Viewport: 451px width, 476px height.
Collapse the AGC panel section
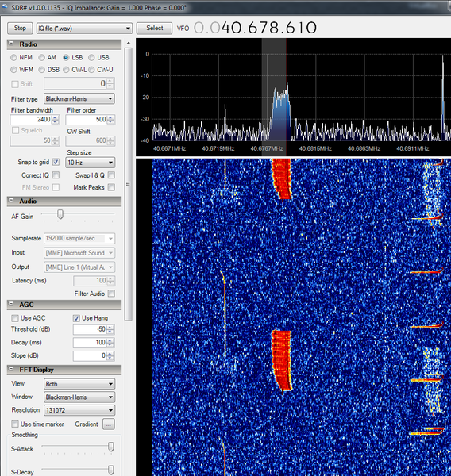(11, 304)
